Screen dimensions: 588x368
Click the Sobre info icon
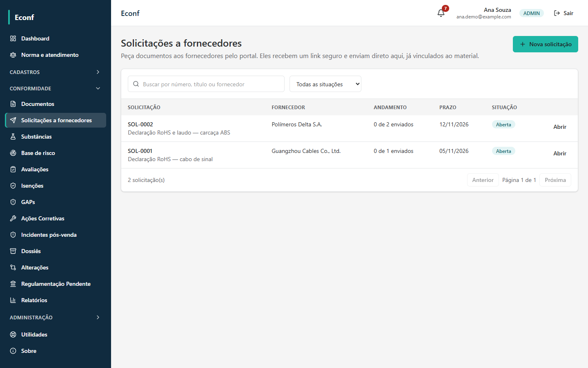(x=13, y=351)
